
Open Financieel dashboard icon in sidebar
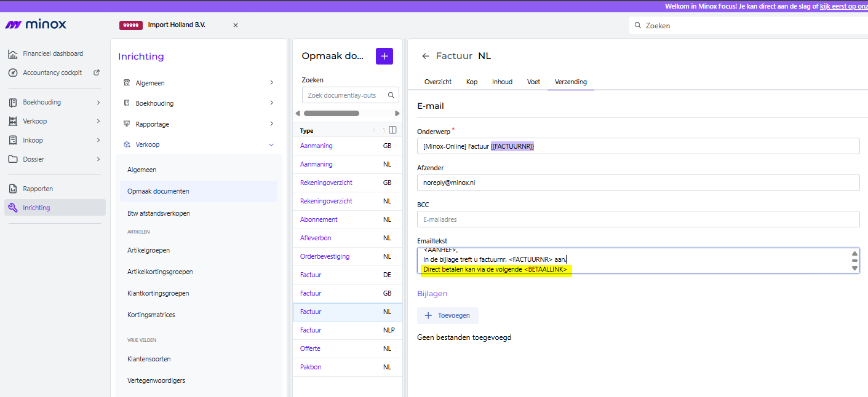[12, 53]
